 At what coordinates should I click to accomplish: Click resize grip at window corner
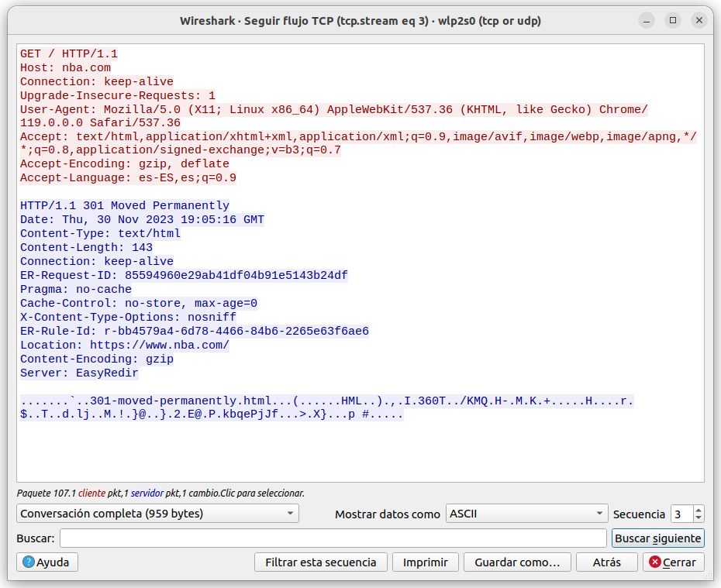click(708, 576)
